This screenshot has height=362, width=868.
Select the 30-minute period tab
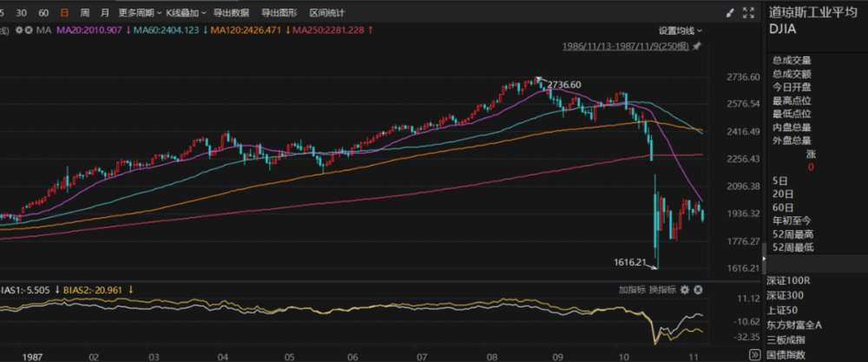click(21, 13)
